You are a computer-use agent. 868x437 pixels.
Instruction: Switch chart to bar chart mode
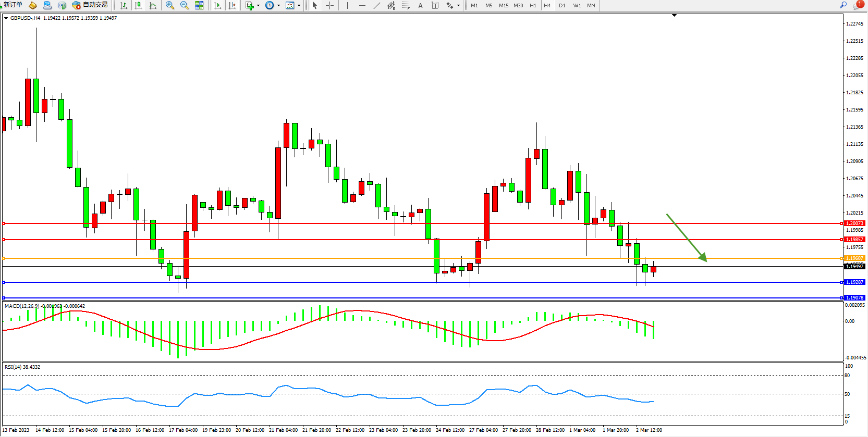(124, 5)
